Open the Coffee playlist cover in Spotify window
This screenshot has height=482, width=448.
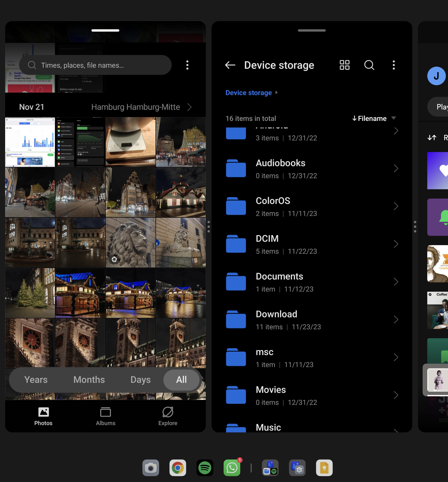[438, 310]
